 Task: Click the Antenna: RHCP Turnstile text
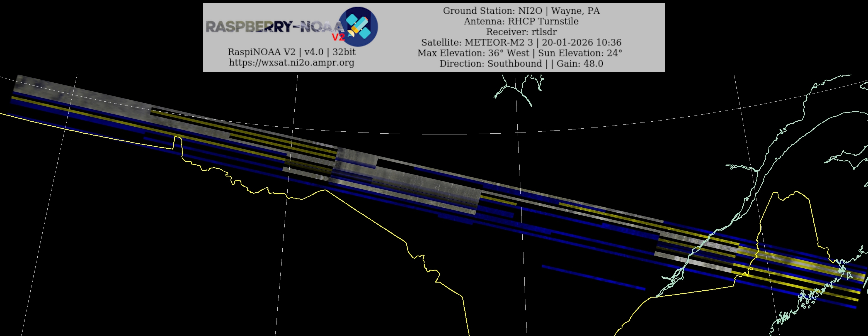click(521, 21)
